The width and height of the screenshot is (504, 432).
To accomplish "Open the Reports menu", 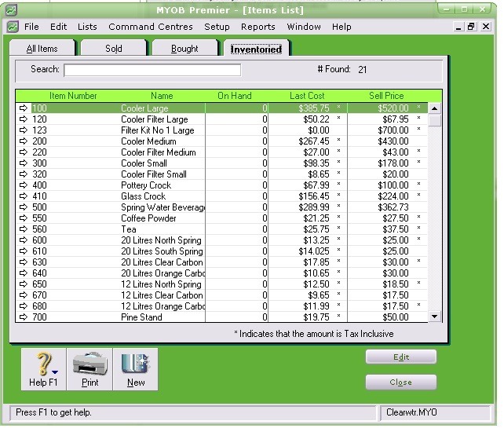I will point(258,27).
